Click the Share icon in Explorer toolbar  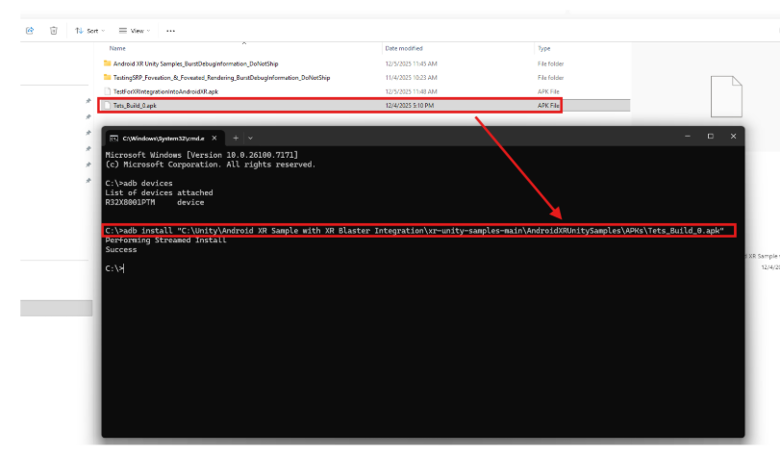coord(30,31)
